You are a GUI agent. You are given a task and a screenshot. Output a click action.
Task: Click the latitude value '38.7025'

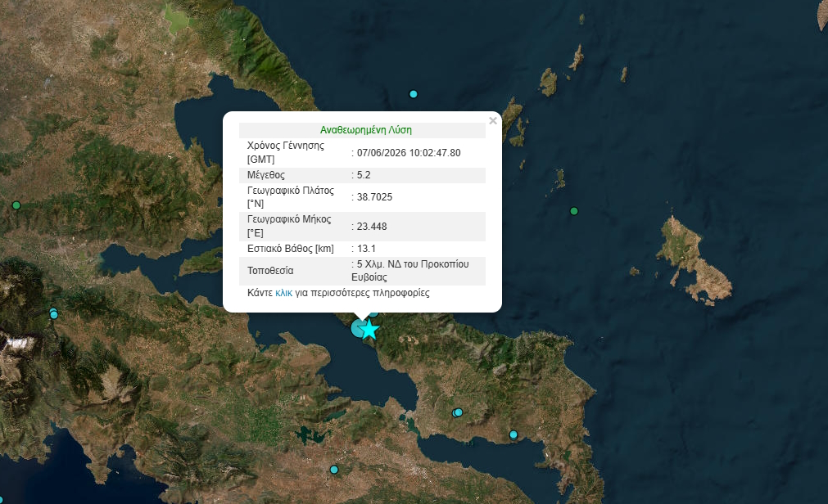pyautogui.click(x=374, y=197)
